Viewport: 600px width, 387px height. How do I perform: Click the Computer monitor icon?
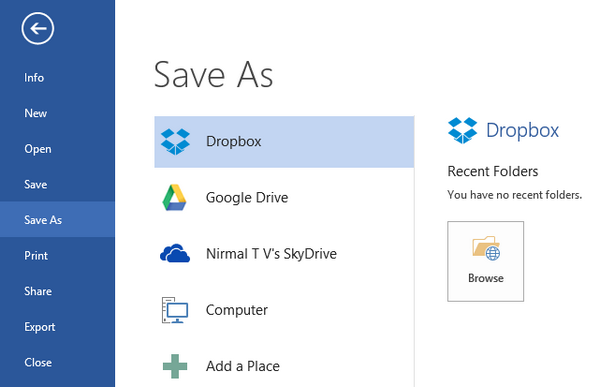(175, 310)
